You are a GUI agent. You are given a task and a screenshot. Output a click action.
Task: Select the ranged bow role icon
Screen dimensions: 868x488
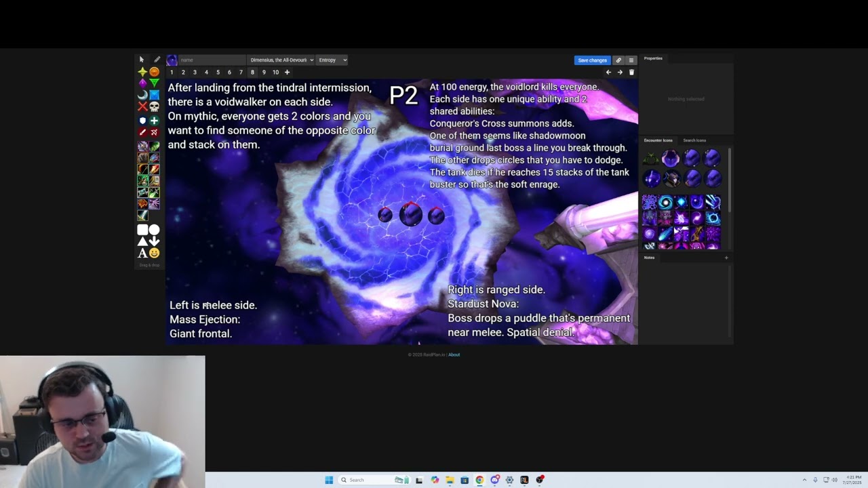tap(154, 132)
